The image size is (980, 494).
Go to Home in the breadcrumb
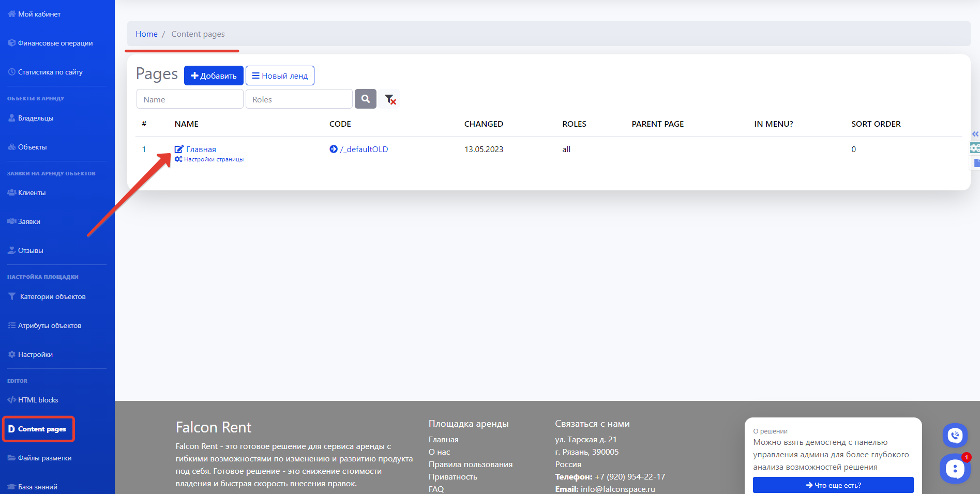146,34
